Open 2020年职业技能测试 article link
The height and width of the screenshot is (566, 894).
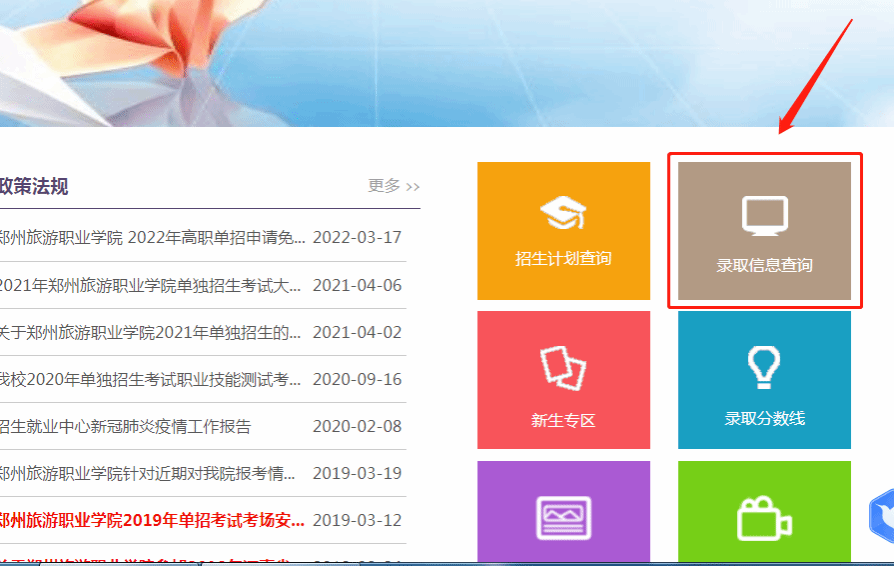pos(150,380)
